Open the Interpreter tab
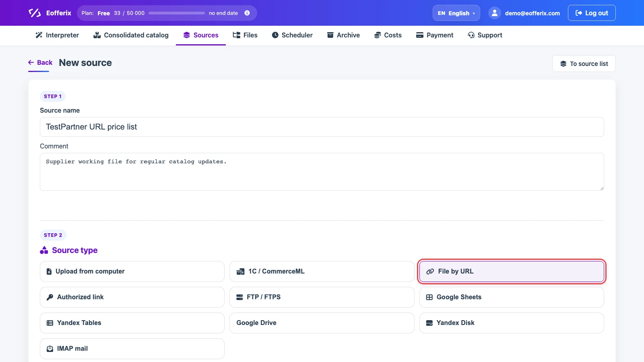Screen dimensions: 644x362 (x=57, y=35)
